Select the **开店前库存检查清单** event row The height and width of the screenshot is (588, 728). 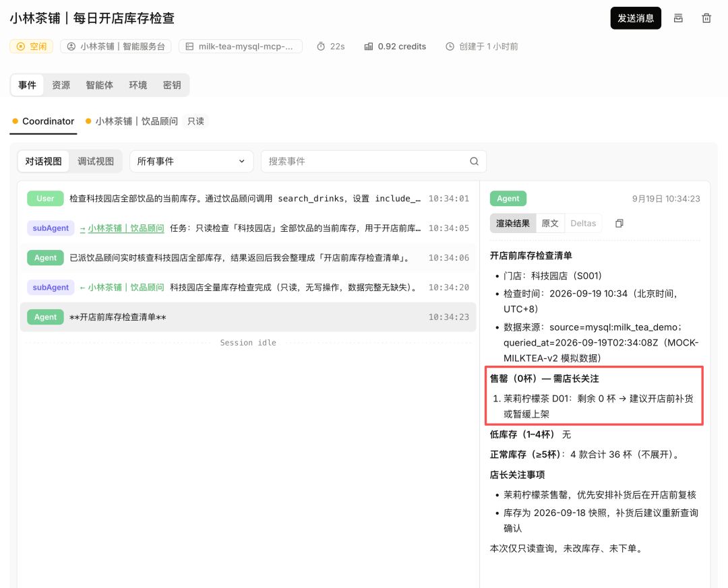pos(248,317)
